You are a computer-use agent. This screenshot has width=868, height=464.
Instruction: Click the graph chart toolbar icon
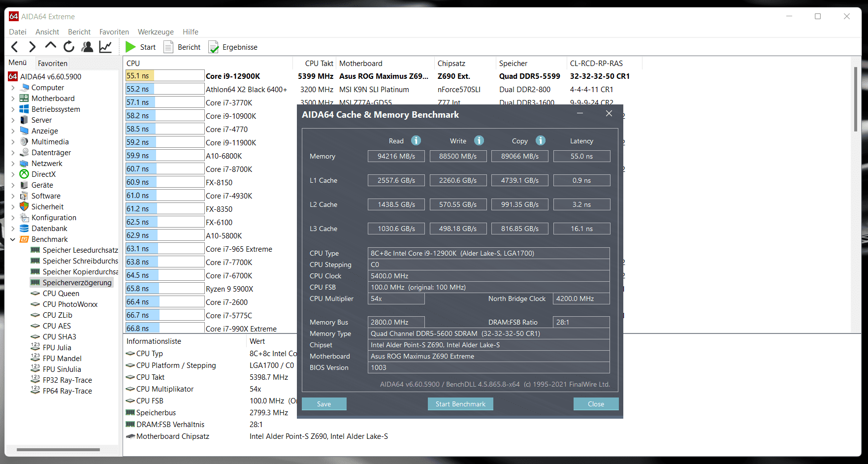105,47
